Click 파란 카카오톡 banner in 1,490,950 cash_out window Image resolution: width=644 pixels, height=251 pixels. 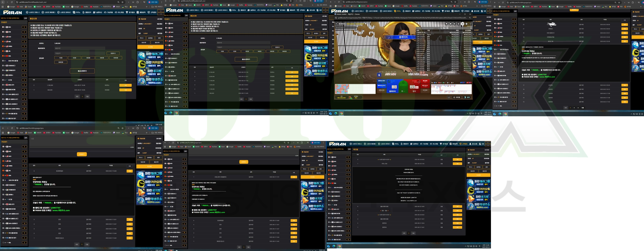(x=150, y=64)
